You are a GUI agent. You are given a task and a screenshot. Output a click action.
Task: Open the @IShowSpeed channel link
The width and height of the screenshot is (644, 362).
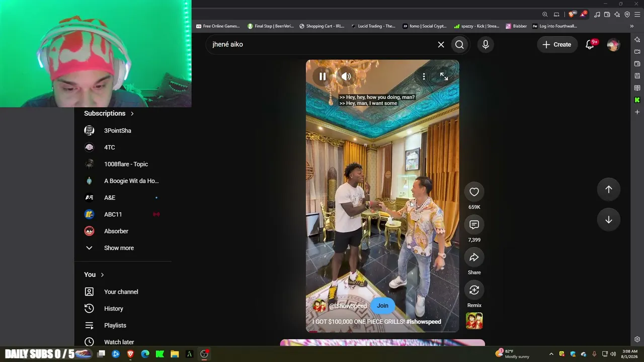[348, 306]
